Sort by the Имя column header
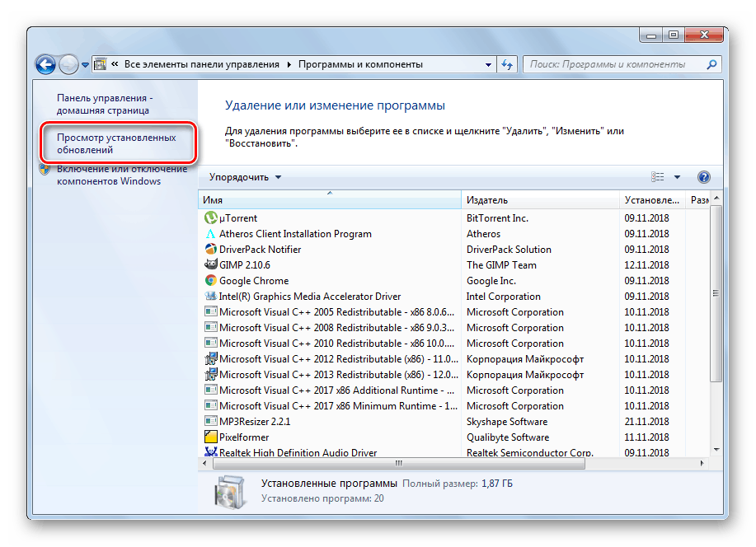The width and height of the screenshot is (756, 547). [x=330, y=200]
